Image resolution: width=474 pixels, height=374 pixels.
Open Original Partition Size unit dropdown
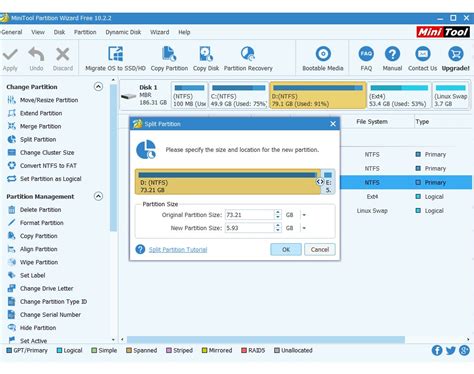coord(304,215)
